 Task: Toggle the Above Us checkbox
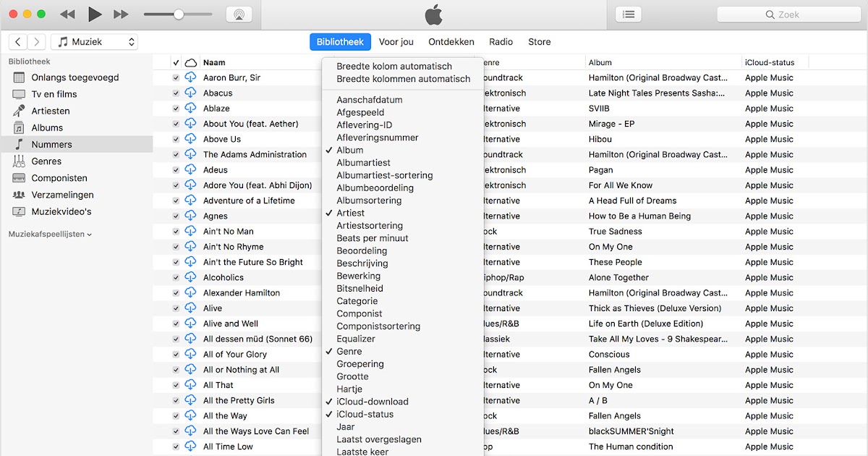pyautogui.click(x=176, y=139)
